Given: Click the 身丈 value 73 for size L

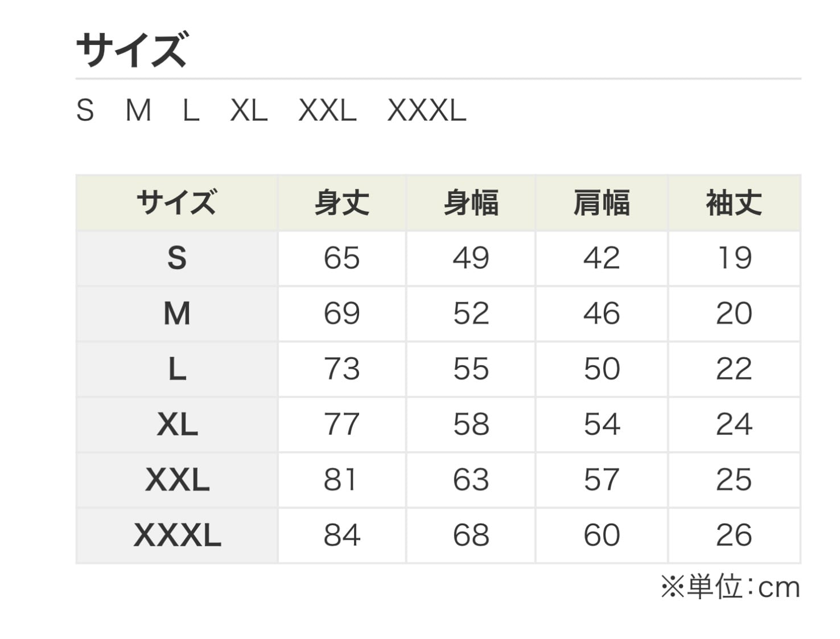Looking at the screenshot, I should [x=342, y=369].
